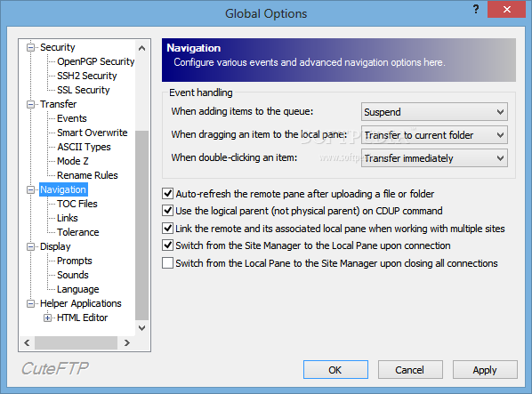Click the tree's scroll down arrow

[x=141, y=328]
